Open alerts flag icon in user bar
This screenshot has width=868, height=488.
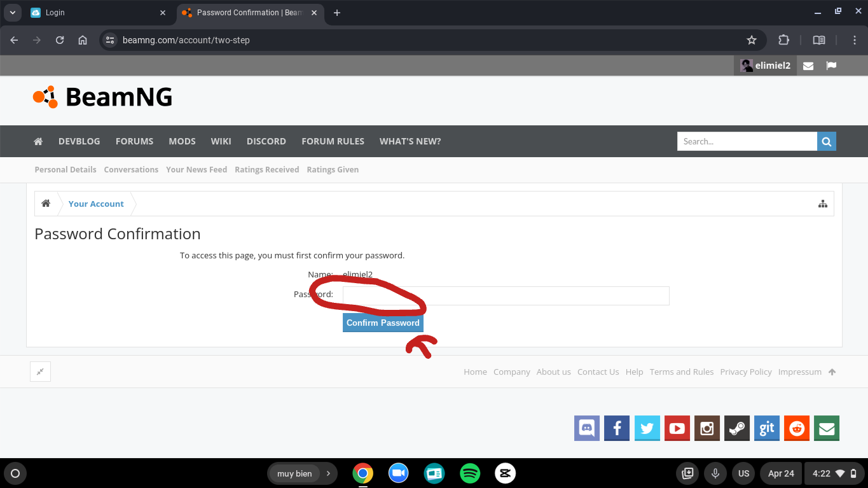point(831,66)
